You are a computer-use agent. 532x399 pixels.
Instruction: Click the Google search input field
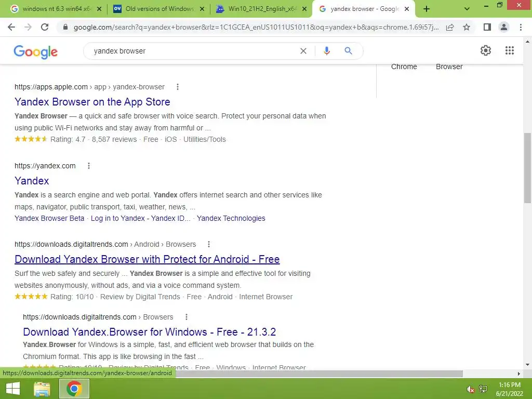(193, 51)
